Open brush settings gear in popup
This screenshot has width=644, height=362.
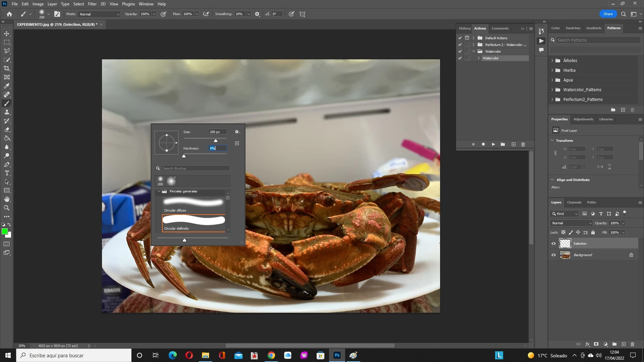tap(237, 132)
